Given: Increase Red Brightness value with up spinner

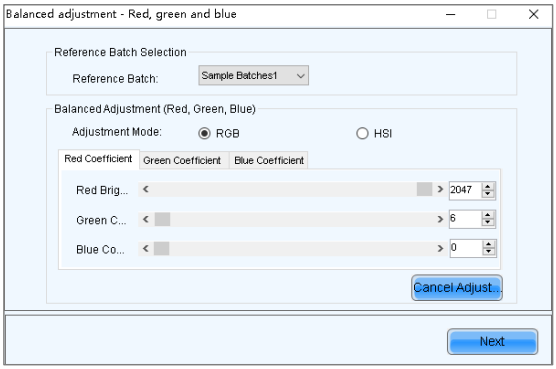Looking at the screenshot, I should (488, 186).
